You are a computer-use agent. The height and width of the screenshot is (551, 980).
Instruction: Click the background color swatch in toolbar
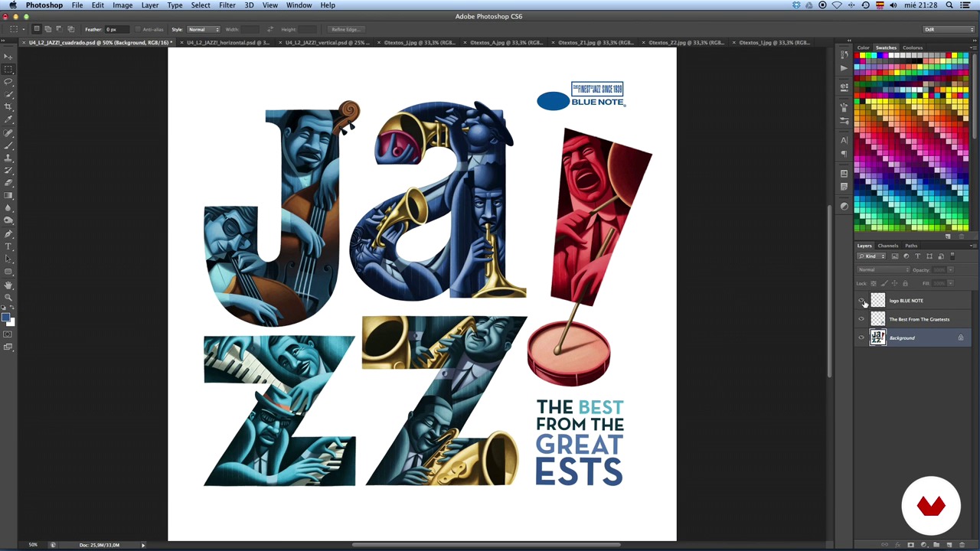click(x=10, y=322)
